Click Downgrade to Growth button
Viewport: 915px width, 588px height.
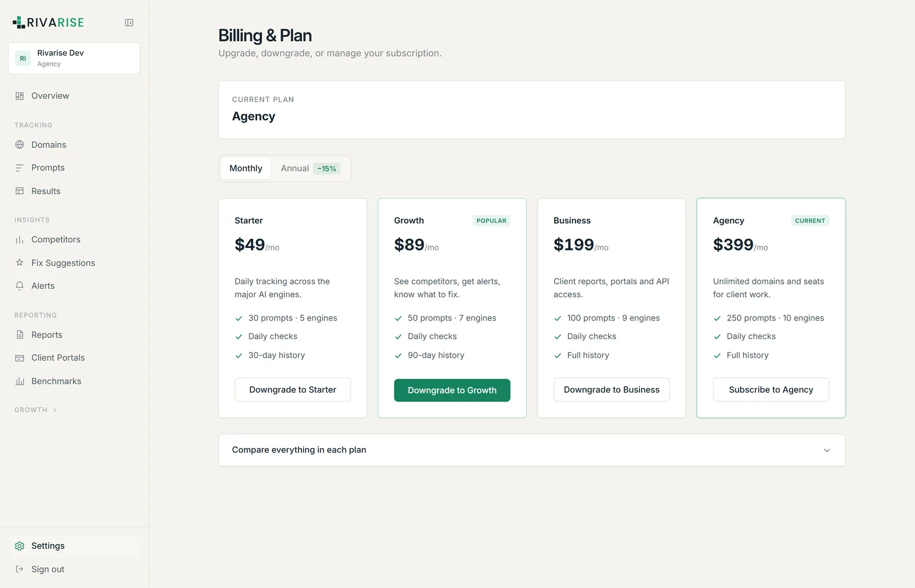point(452,390)
